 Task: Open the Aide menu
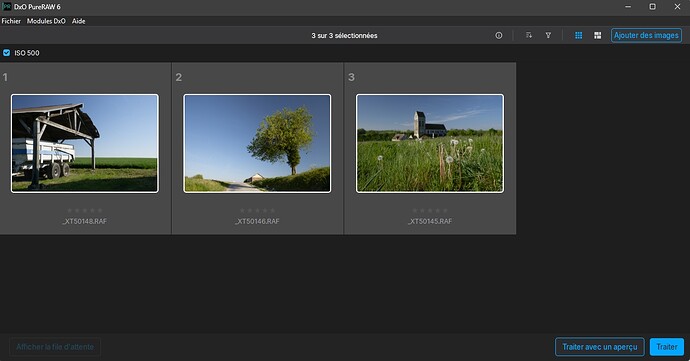pyautogui.click(x=79, y=21)
